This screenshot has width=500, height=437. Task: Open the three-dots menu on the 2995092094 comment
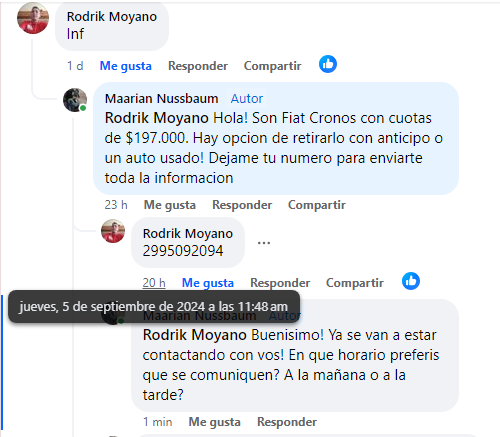(x=264, y=243)
